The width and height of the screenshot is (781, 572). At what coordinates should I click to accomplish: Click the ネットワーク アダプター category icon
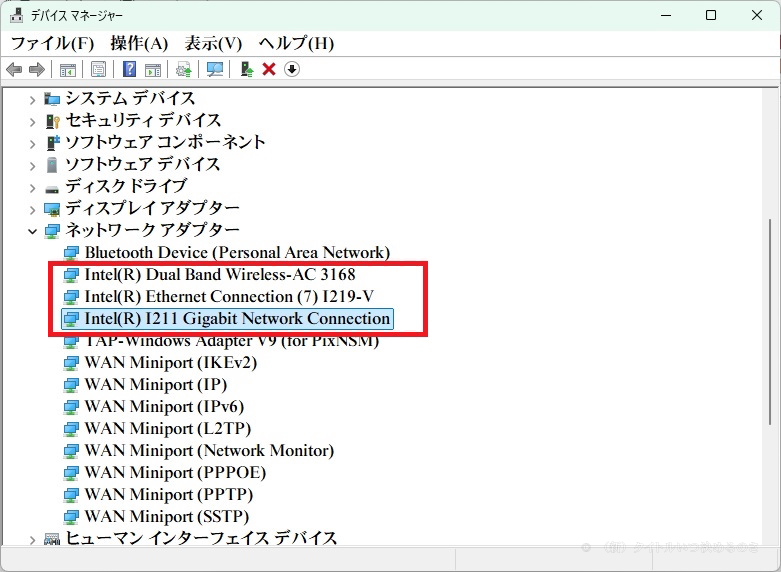[52, 231]
